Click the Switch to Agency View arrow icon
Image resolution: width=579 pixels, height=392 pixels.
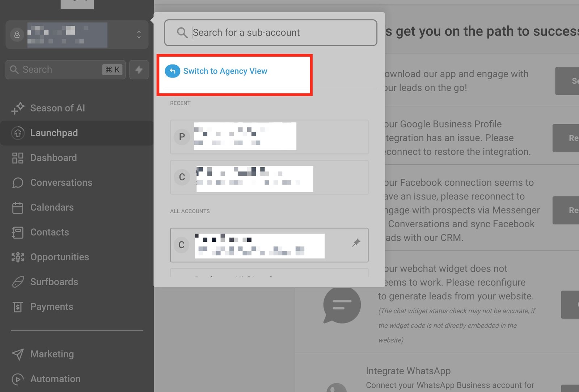click(173, 71)
